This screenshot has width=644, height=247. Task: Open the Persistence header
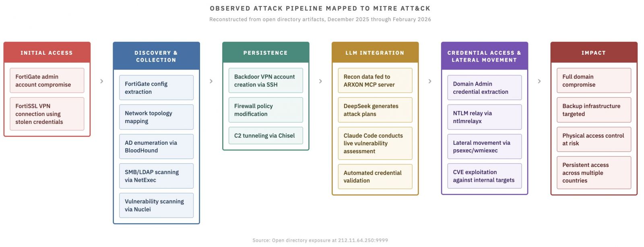click(266, 53)
